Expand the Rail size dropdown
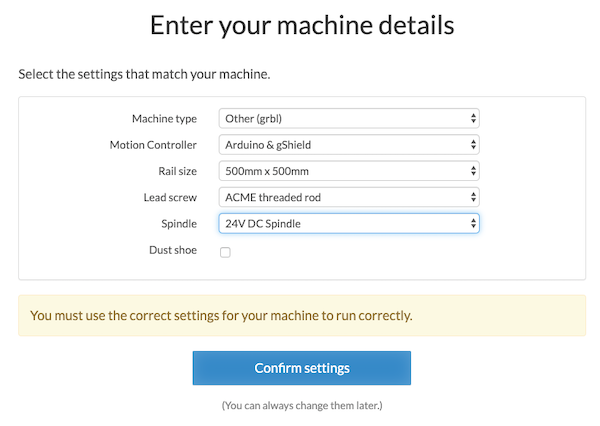Image resolution: width=600 pixels, height=426 pixels. [x=348, y=171]
